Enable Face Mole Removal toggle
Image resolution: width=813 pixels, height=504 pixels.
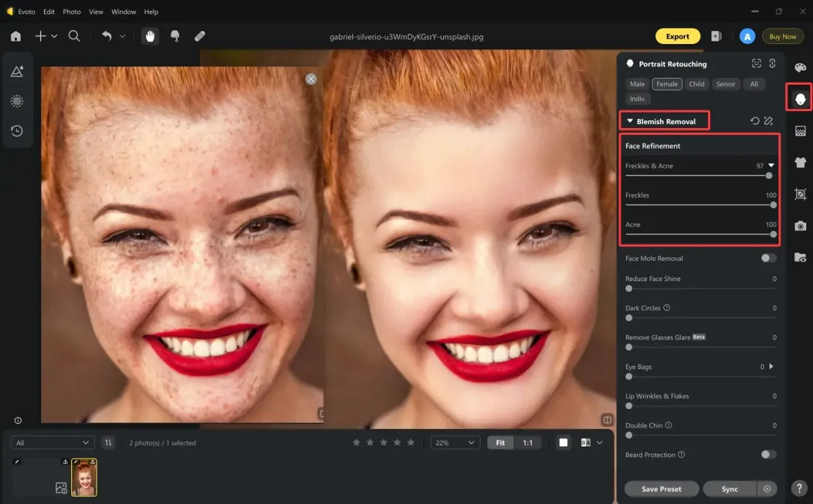tap(768, 258)
